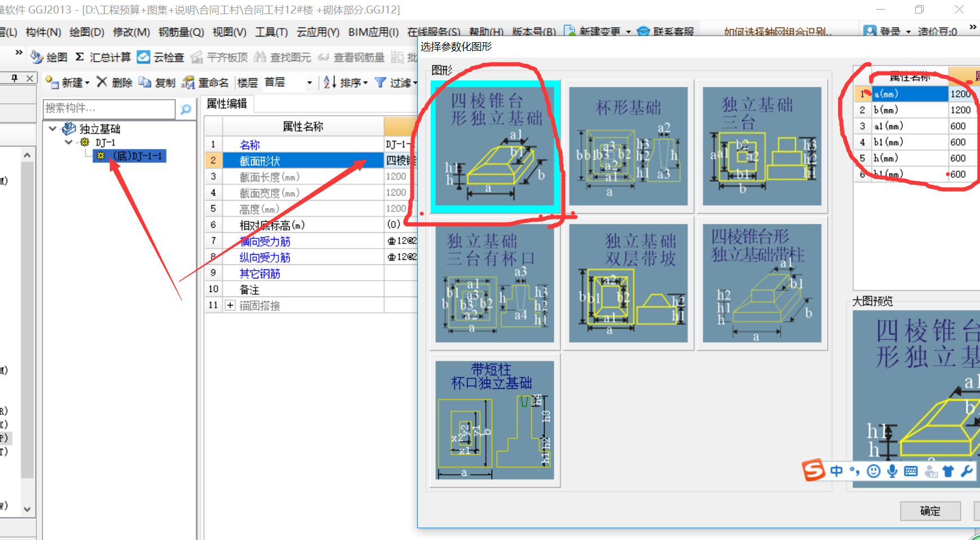Click the 复制 copy icon

[145, 82]
